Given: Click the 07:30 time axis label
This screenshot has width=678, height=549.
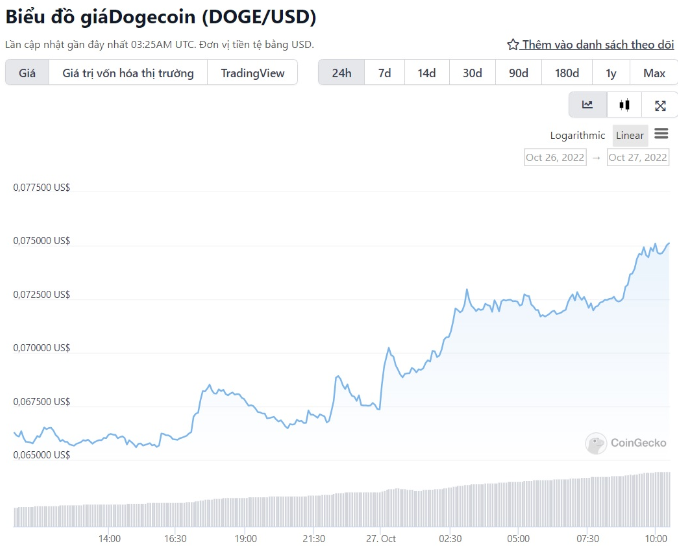Looking at the screenshot, I should click(588, 539).
